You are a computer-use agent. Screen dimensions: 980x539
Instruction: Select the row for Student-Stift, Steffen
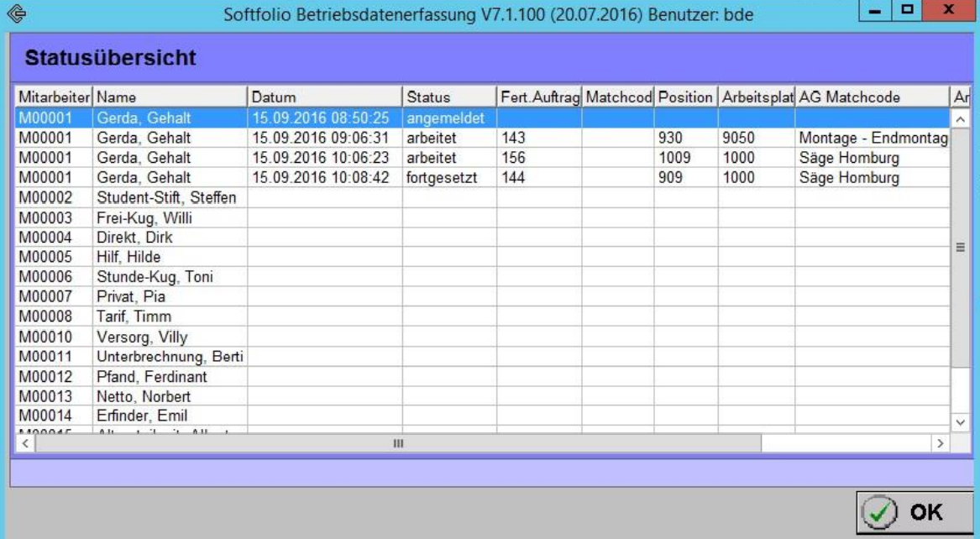click(166, 198)
